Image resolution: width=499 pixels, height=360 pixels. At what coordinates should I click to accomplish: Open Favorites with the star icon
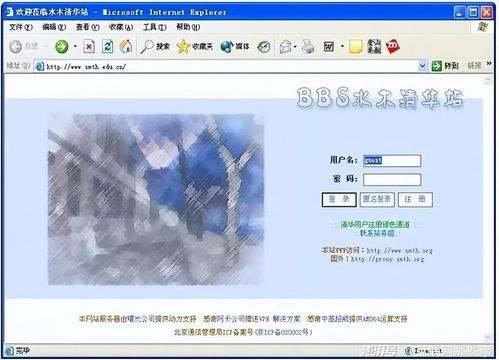point(195,47)
